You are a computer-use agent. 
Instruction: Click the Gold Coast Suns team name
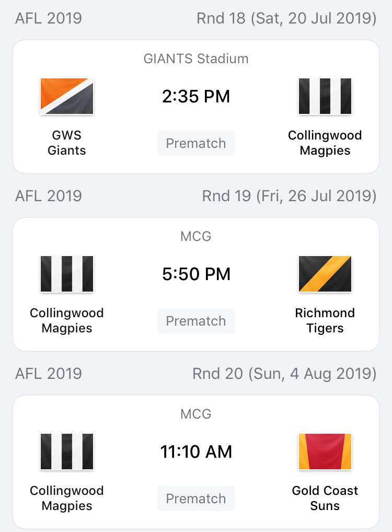click(x=325, y=498)
